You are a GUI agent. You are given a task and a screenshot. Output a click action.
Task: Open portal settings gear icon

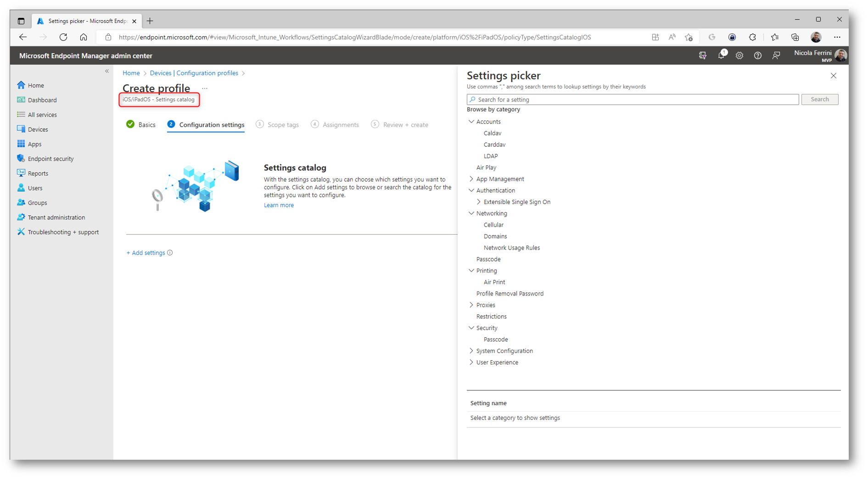coord(739,56)
